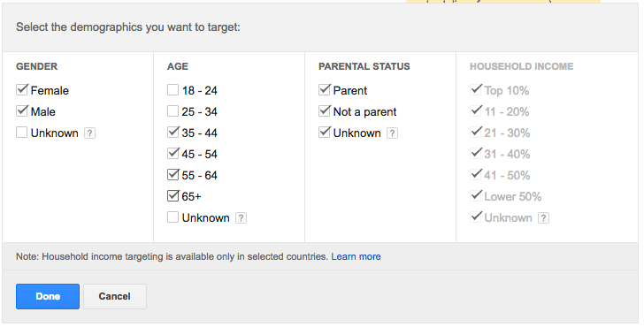This screenshot has width=644, height=327.
Task: Uncheck Unknown under Parental Status
Action: 325,132
